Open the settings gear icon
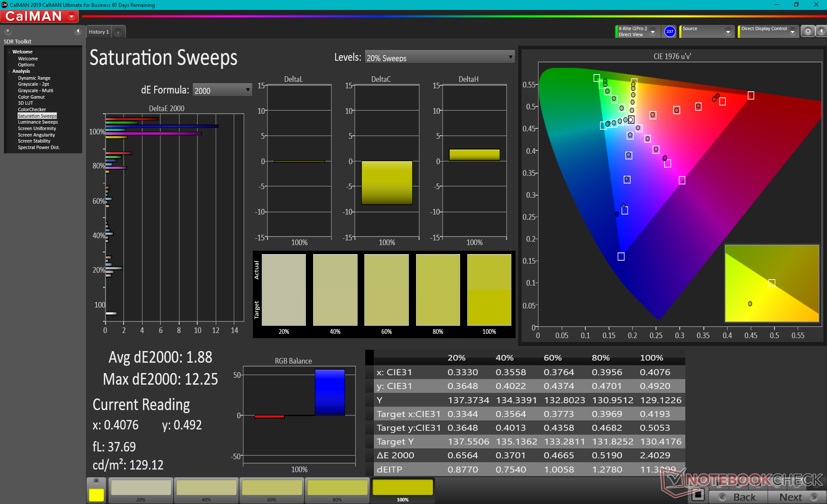The image size is (827, 504). [808, 31]
